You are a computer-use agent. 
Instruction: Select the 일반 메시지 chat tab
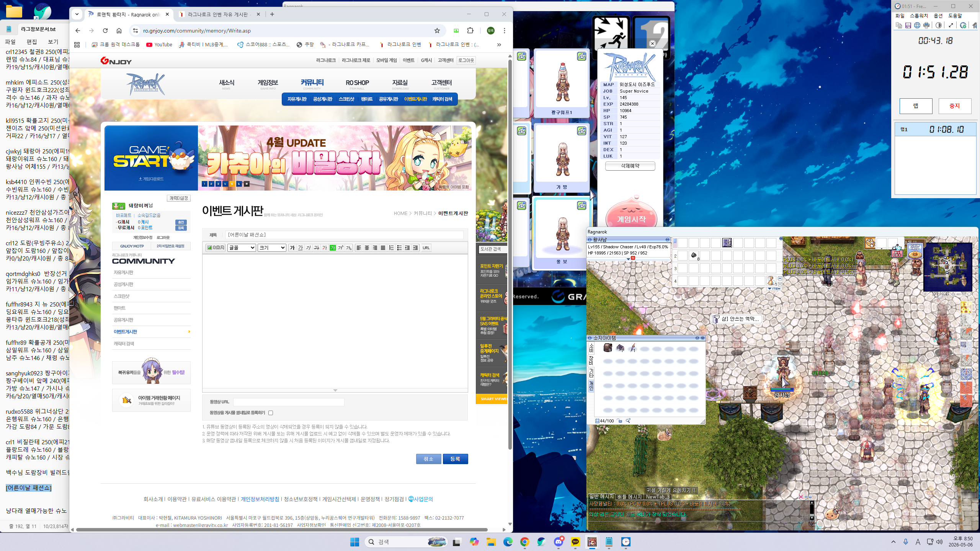pos(601,497)
